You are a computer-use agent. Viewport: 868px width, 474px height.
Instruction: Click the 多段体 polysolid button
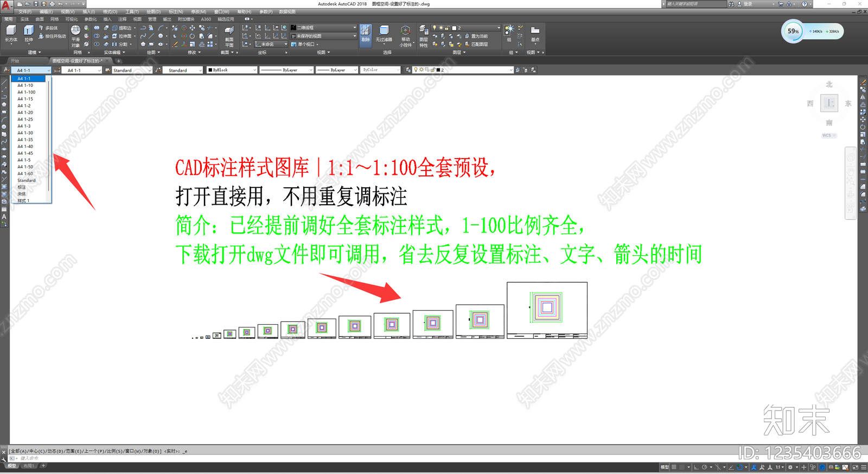[48, 28]
